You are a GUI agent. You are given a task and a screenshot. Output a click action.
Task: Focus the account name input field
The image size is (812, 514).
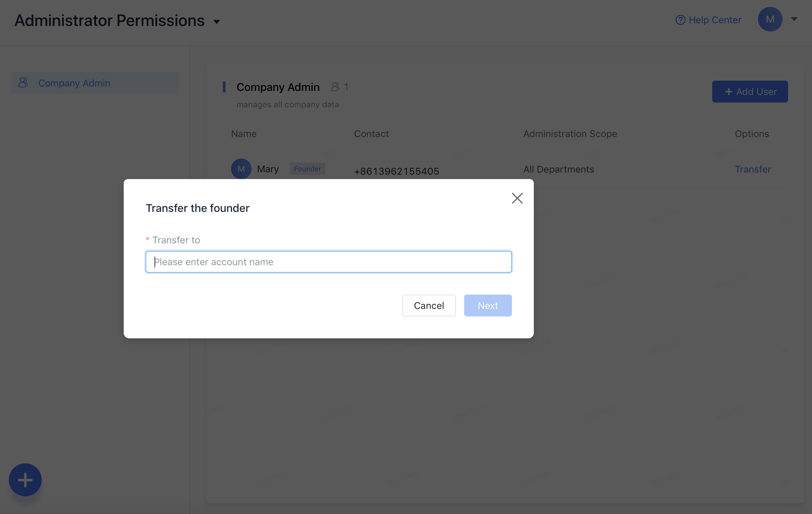click(328, 262)
